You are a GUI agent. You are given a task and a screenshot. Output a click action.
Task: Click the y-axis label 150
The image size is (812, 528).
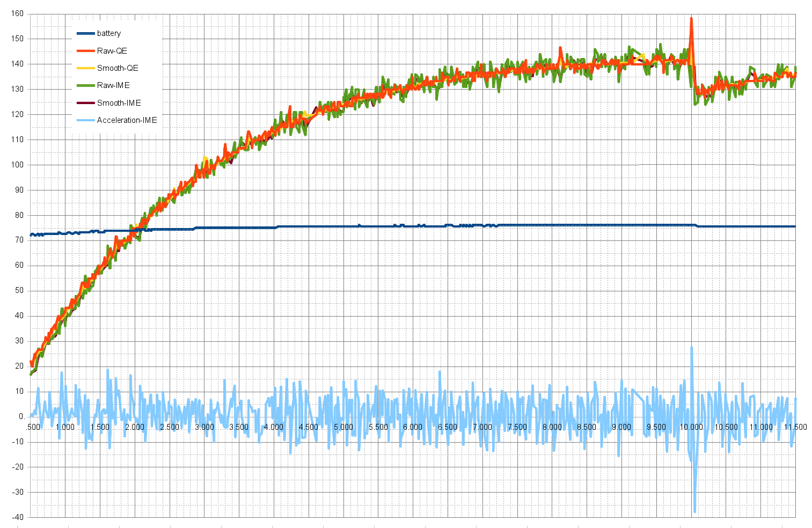pos(17,39)
